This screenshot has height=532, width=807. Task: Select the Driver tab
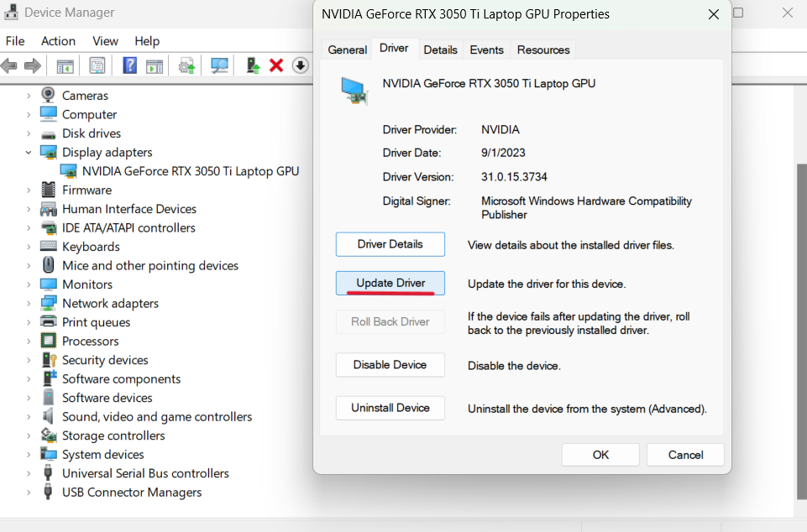[x=394, y=49]
